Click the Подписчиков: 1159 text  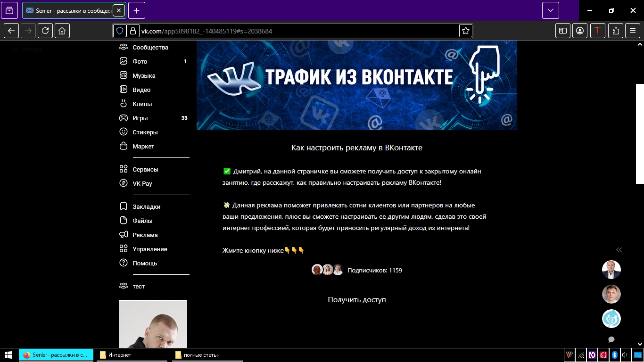375,271
